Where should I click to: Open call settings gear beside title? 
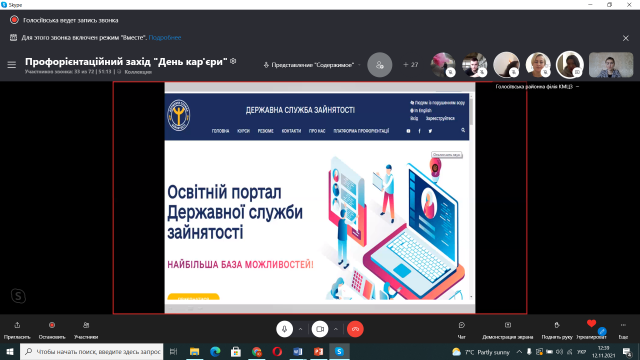click(233, 61)
